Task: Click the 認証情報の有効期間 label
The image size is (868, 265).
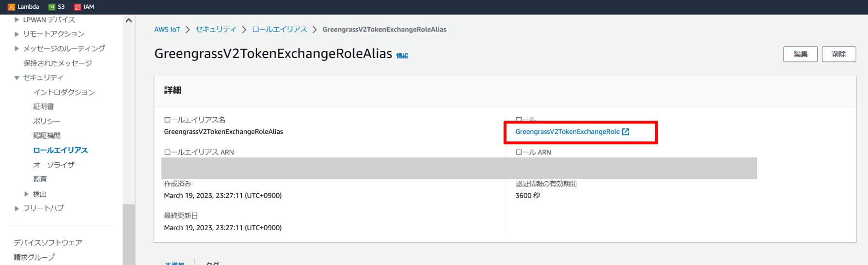Action: 546,184
